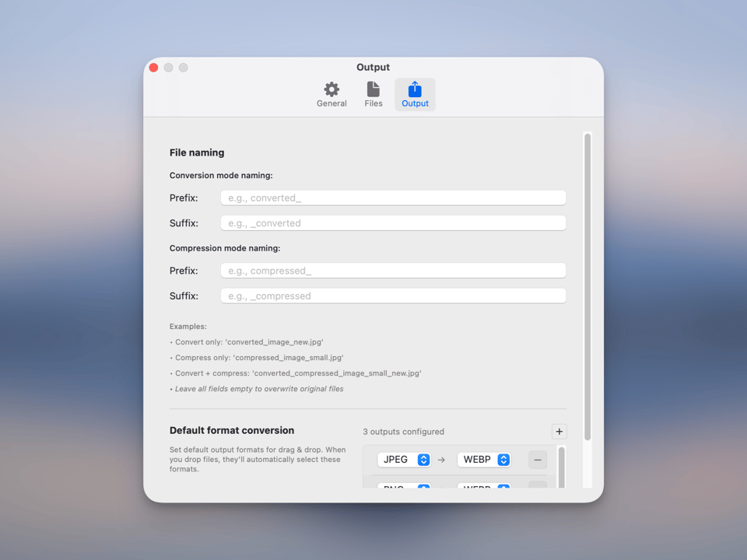Viewport: 747px width, 560px height.
Task: Open the JPEG source format dropdown
Action: click(404, 460)
